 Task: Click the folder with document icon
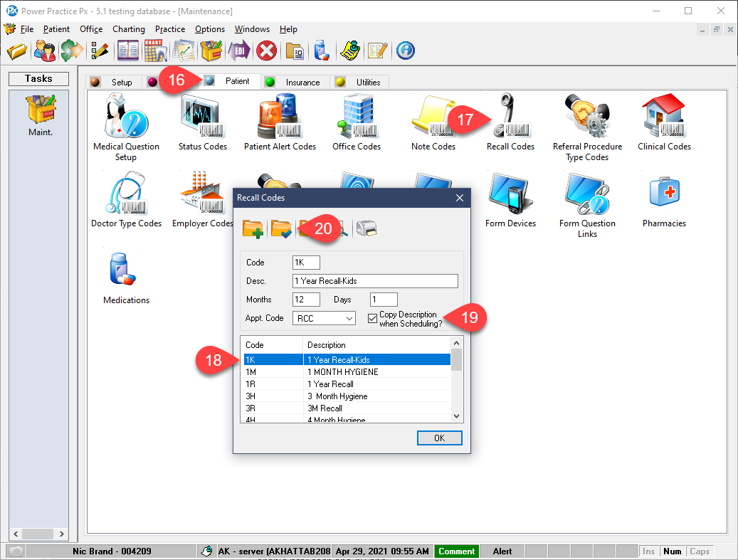pyautogui.click(x=295, y=51)
